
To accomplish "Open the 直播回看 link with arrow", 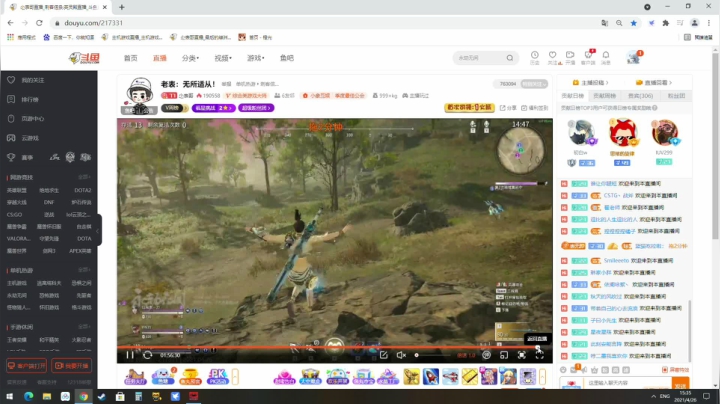I will click(654, 83).
